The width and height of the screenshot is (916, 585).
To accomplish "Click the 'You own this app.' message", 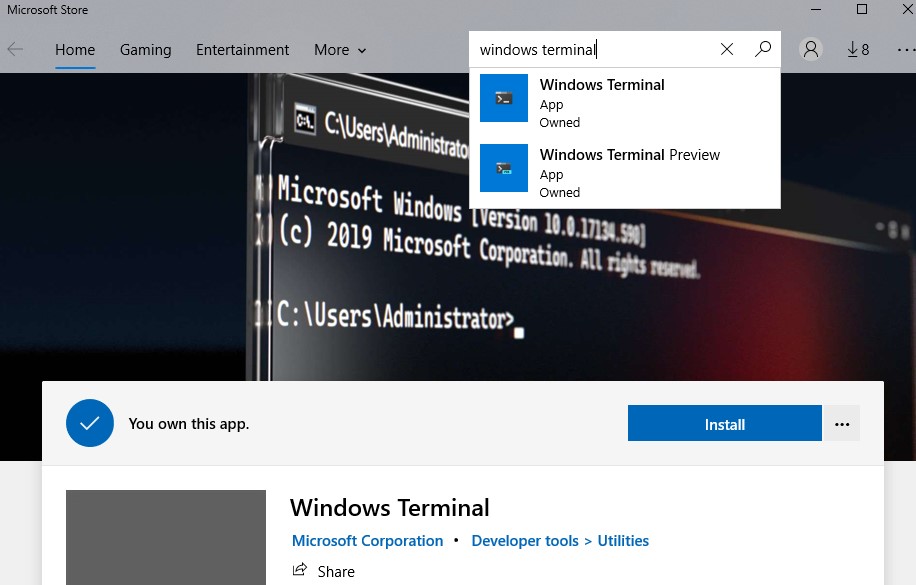I will point(189,424).
